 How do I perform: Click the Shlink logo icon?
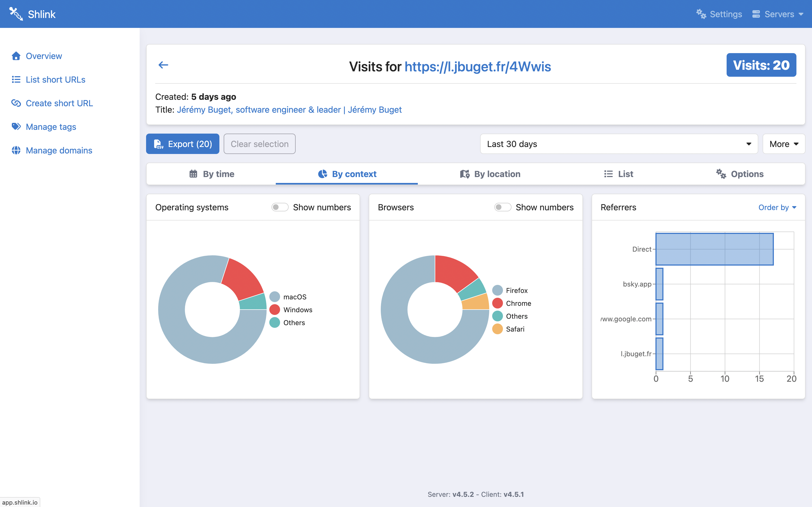tap(16, 14)
